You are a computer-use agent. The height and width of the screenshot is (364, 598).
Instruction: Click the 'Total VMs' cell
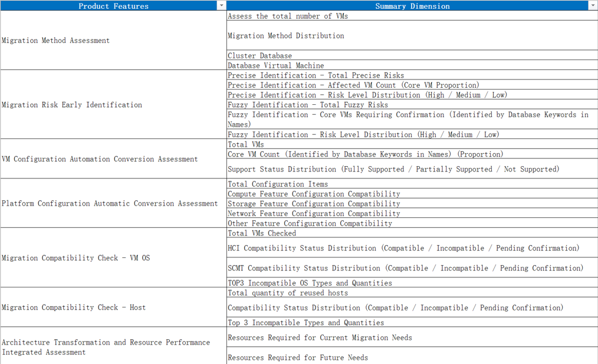[412, 144]
